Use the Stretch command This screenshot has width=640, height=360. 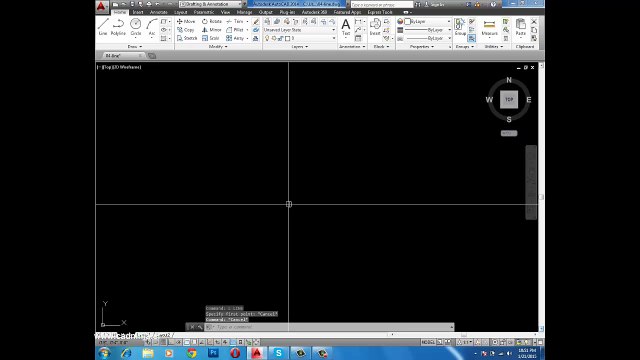click(x=187, y=38)
